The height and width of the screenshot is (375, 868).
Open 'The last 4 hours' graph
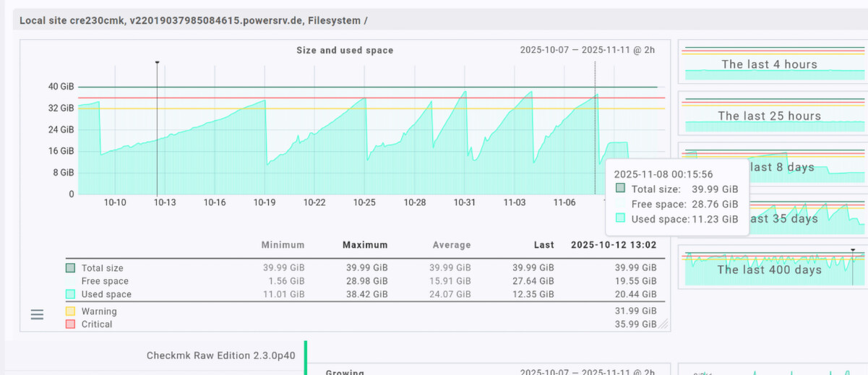click(771, 64)
